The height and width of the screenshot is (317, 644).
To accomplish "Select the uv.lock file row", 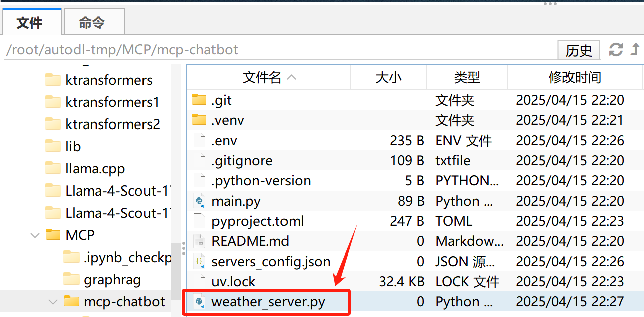I will tap(415, 282).
